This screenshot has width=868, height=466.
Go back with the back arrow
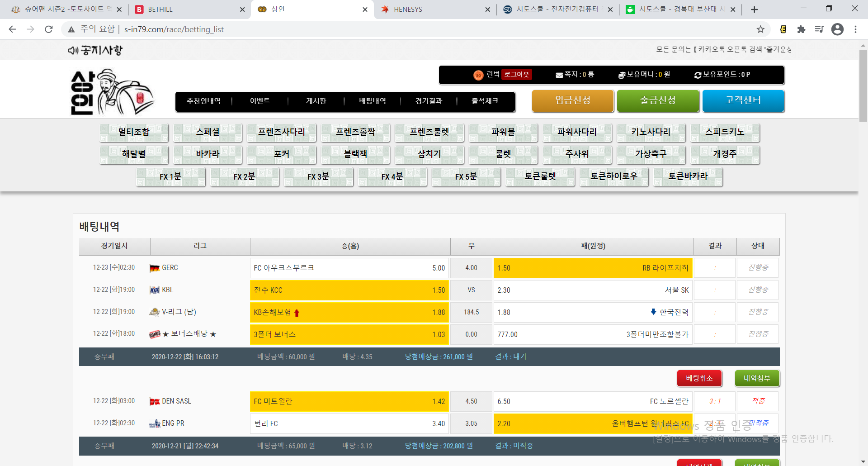pos(13,29)
